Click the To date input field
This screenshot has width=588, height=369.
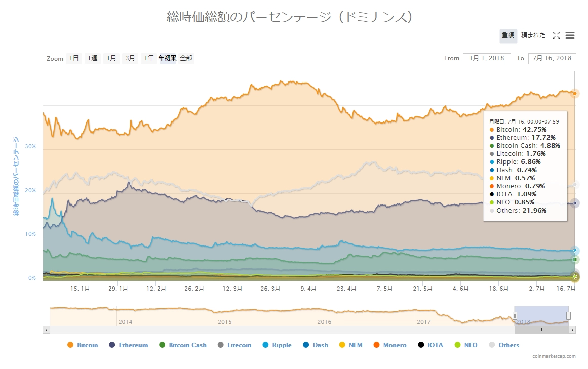(x=552, y=58)
